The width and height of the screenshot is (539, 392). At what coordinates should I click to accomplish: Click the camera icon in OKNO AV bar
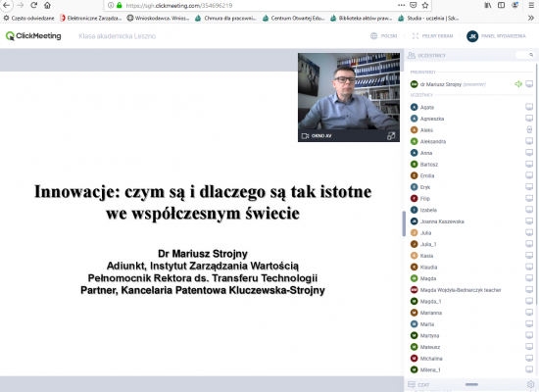[x=305, y=136]
